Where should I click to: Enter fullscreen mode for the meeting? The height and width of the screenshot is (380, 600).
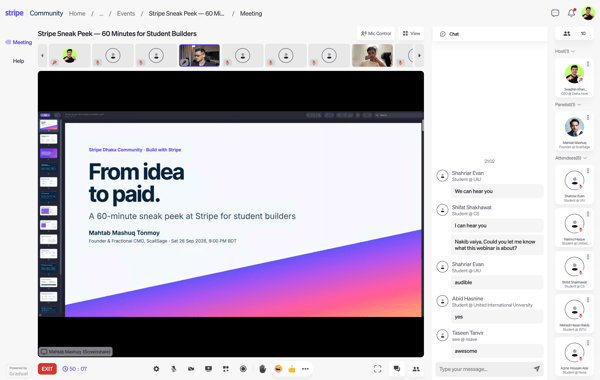[378, 369]
